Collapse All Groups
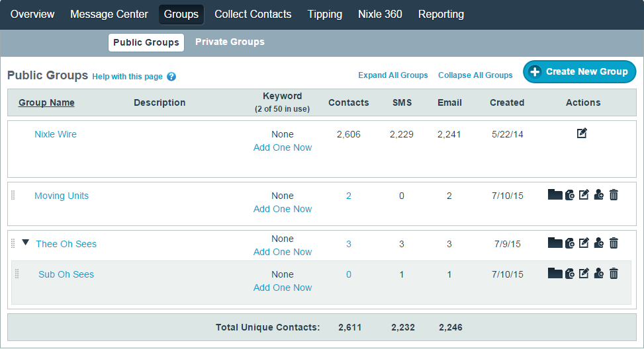This screenshot has height=349, width=644. click(x=475, y=75)
